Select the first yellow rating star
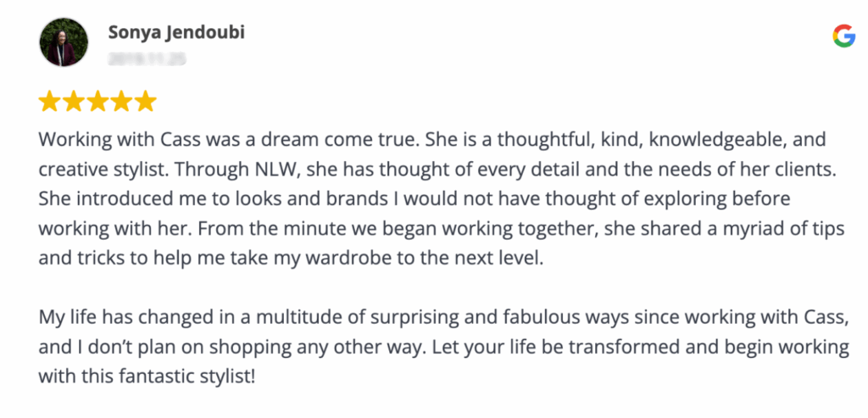The height and width of the screenshot is (418, 868). (x=49, y=101)
